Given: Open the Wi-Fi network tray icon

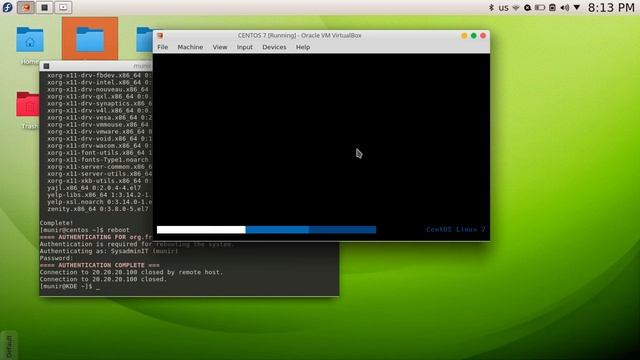Looking at the screenshot, I should (x=516, y=8).
